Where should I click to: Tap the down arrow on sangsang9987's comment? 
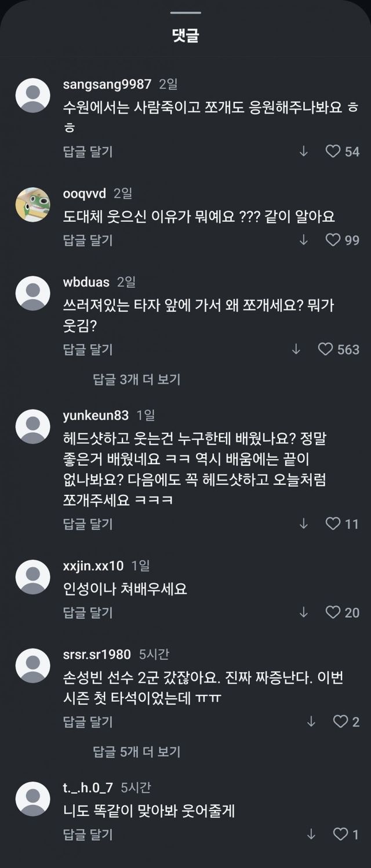click(x=303, y=152)
